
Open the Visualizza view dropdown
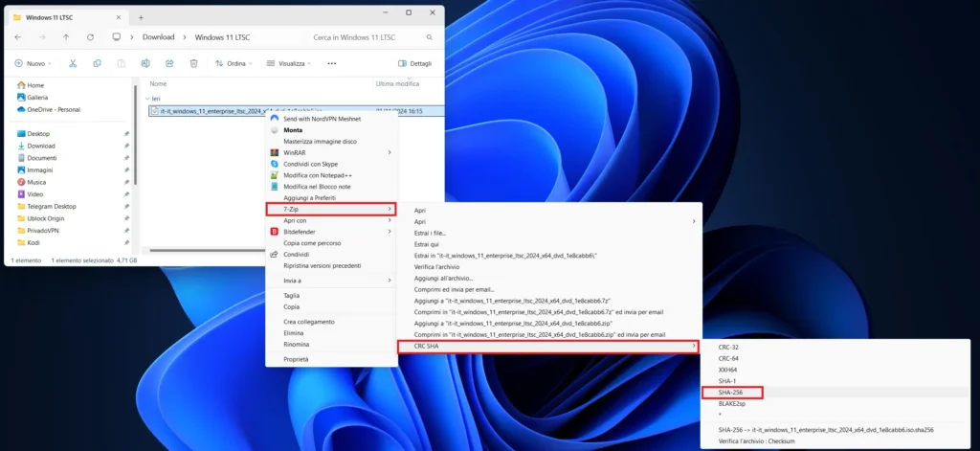tap(288, 63)
